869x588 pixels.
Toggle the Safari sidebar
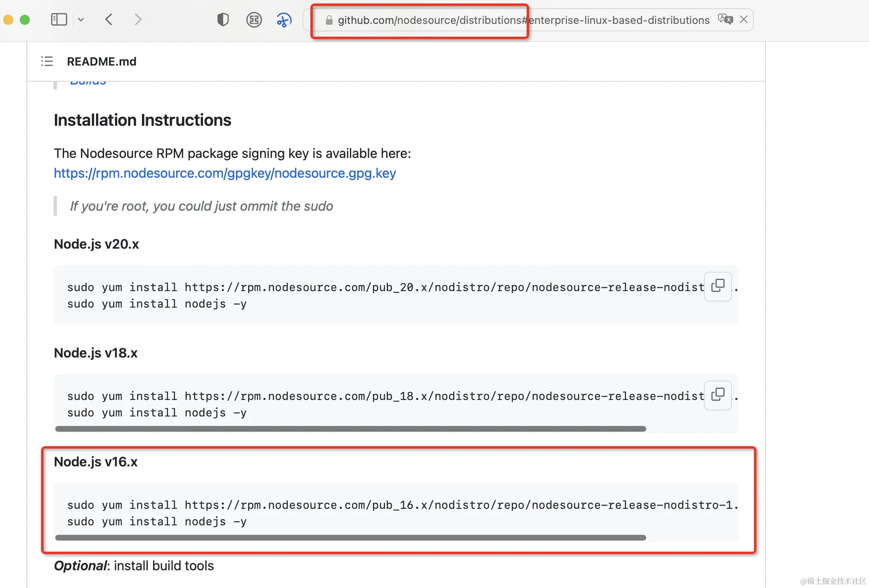(59, 19)
